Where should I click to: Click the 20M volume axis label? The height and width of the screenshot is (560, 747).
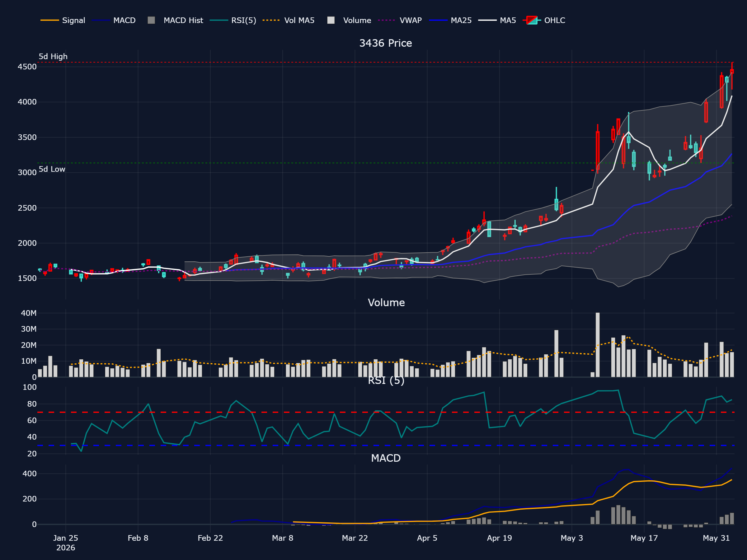coord(29,345)
